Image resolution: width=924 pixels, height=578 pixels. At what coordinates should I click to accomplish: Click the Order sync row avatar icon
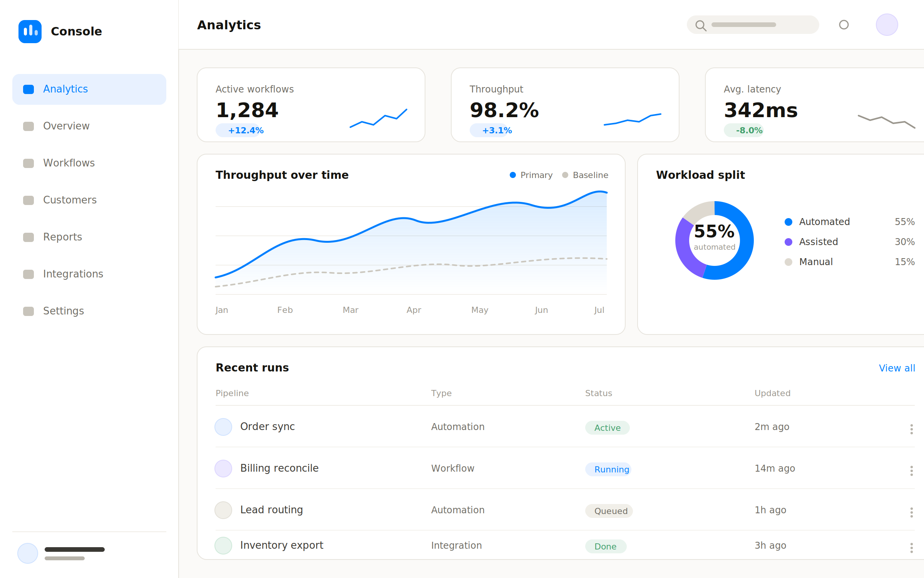(223, 427)
